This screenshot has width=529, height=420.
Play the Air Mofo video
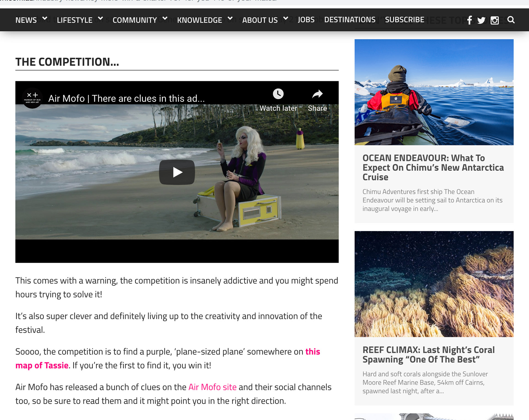coord(177,172)
